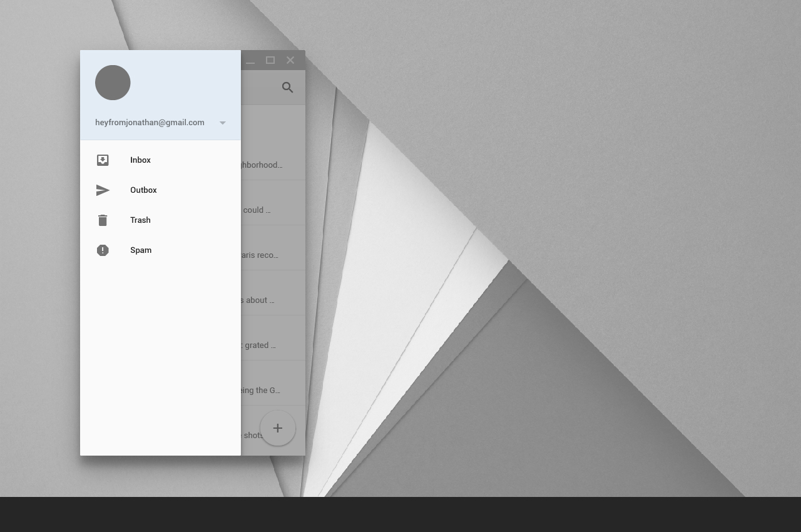This screenshot has height=532, width=801.
Task: Choose the Spam text label
Action: [x=141, y=250]
